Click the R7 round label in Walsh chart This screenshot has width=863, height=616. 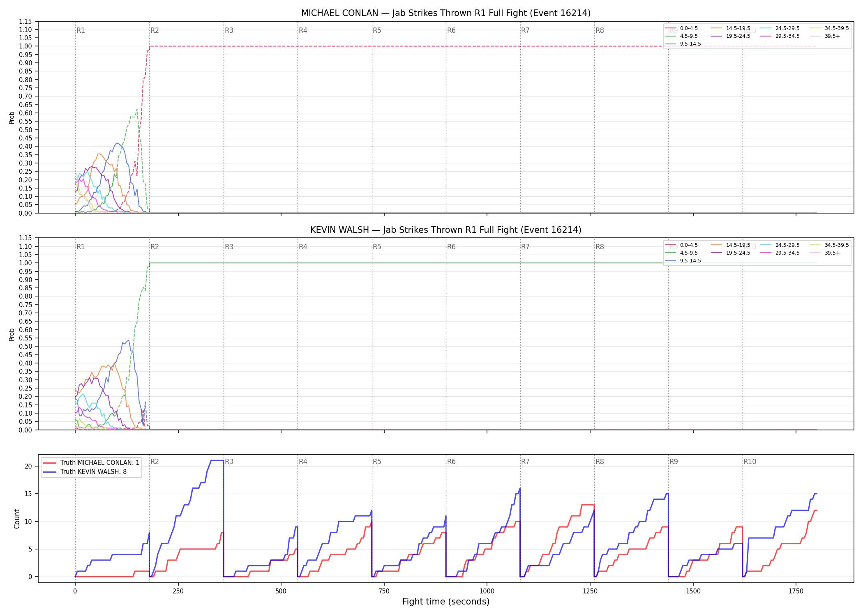click(525, 247)
